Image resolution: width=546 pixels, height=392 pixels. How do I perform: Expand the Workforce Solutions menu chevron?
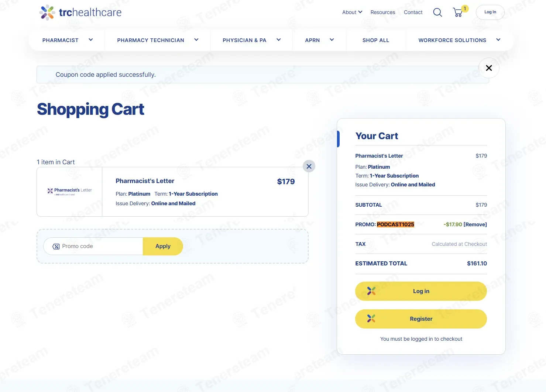pyautogui.click(x=498, y=40)
